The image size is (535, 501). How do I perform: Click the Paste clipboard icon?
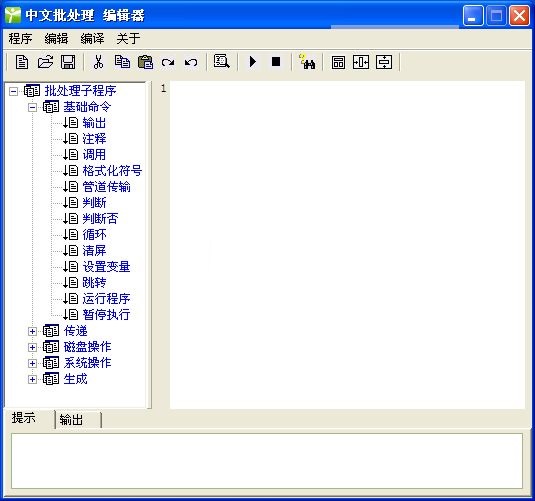145,62
